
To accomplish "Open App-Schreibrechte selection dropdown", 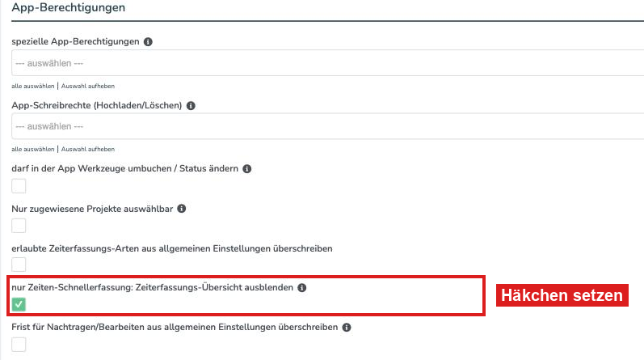I will [328, 126].
